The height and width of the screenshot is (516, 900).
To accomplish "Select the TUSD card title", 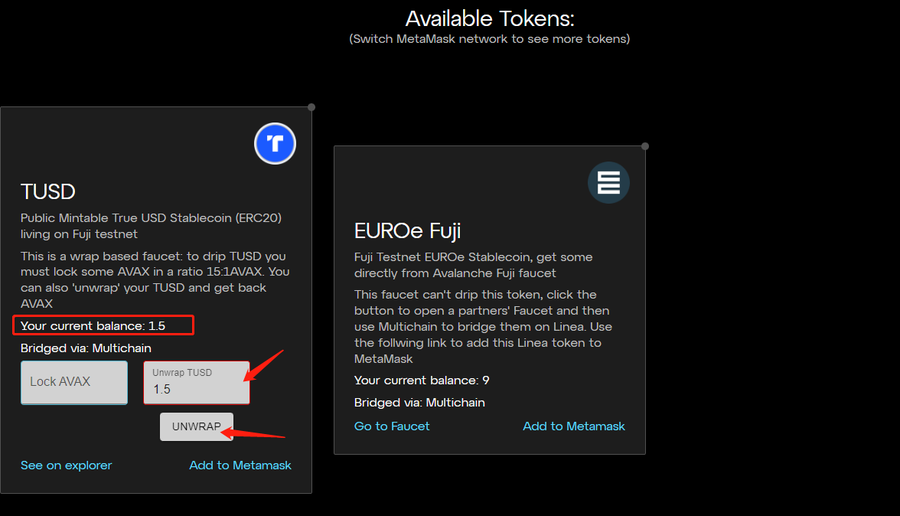I will [48, 192].
